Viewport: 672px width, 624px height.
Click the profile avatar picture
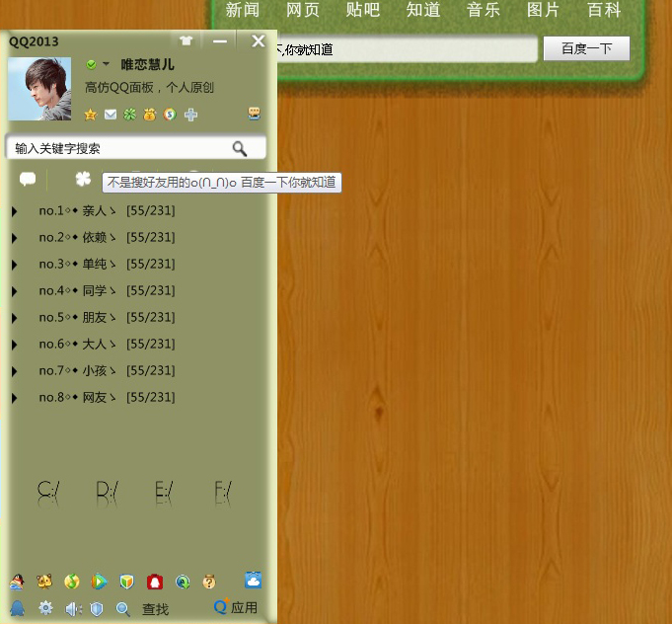tap(39, 89)
